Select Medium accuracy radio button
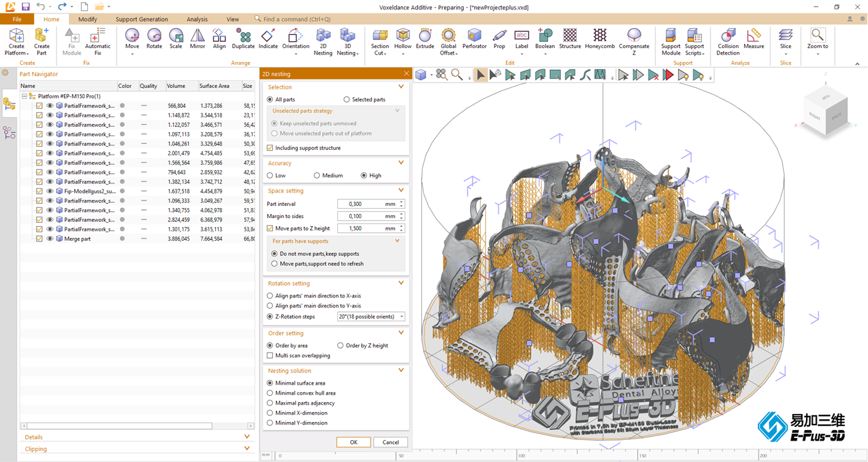The image size is (868, 462). click(317, 175)
